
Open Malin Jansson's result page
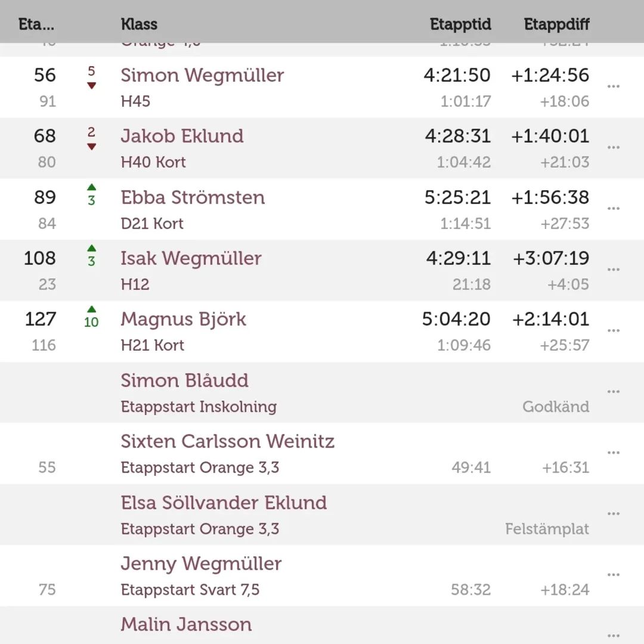(186, 624)
